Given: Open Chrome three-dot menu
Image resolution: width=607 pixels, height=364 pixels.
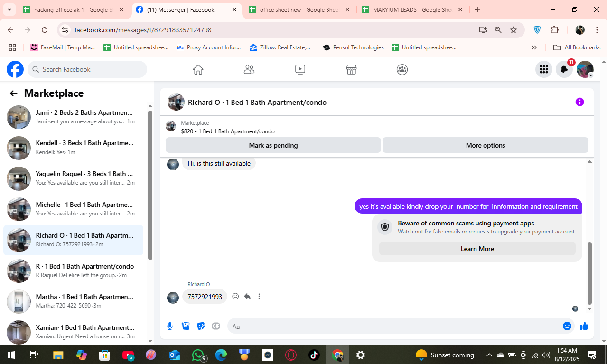Looking at the screenshot, I should pos(597,30).
